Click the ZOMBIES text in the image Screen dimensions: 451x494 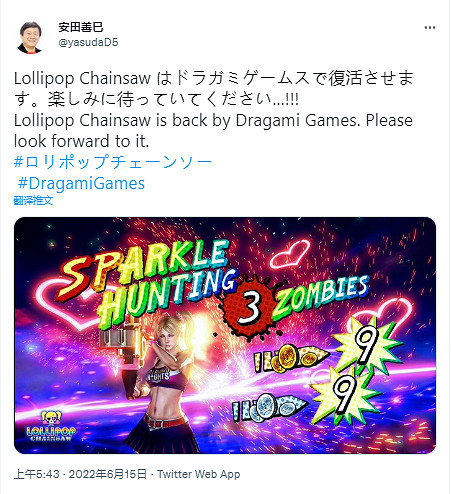point(321,296)
